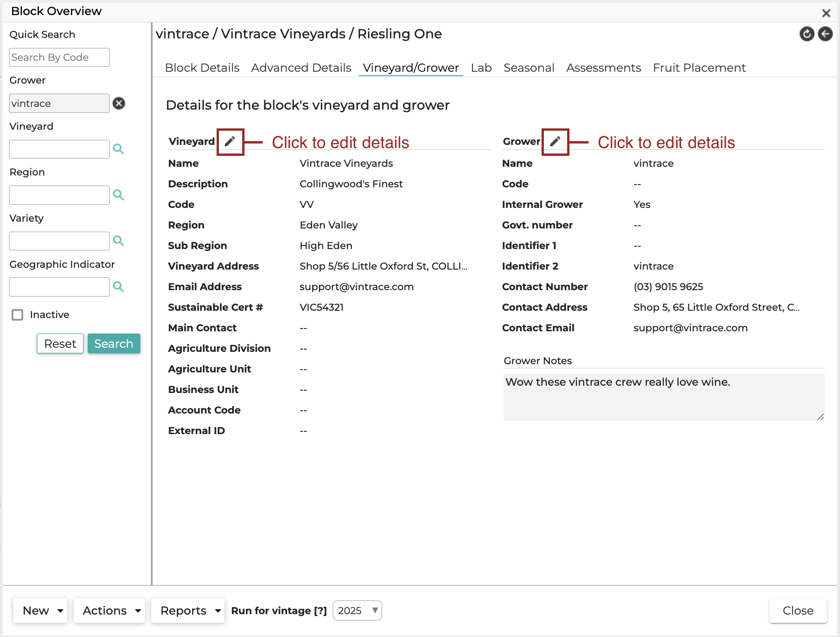Switch to the Block Details tab
Viewport: 840px width, 637px height.
(x=202, y=68)
